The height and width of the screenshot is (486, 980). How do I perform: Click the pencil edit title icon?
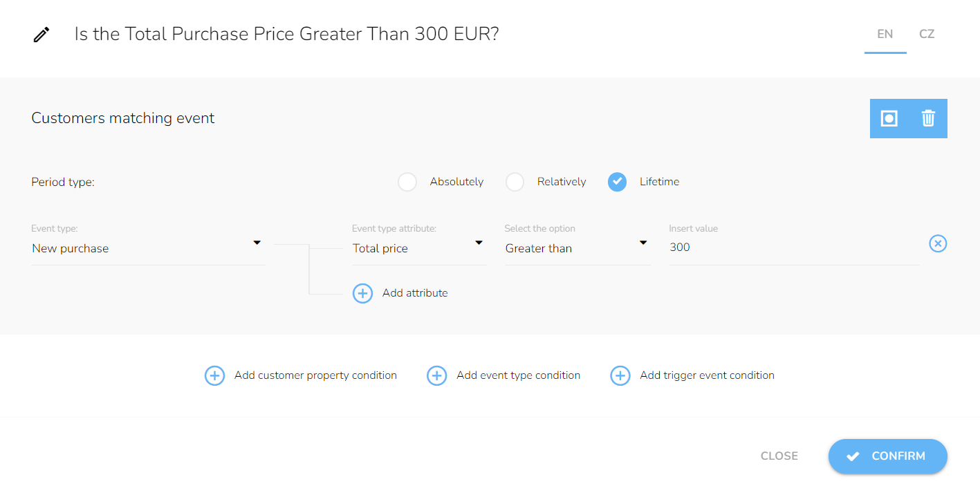[41, 35]
